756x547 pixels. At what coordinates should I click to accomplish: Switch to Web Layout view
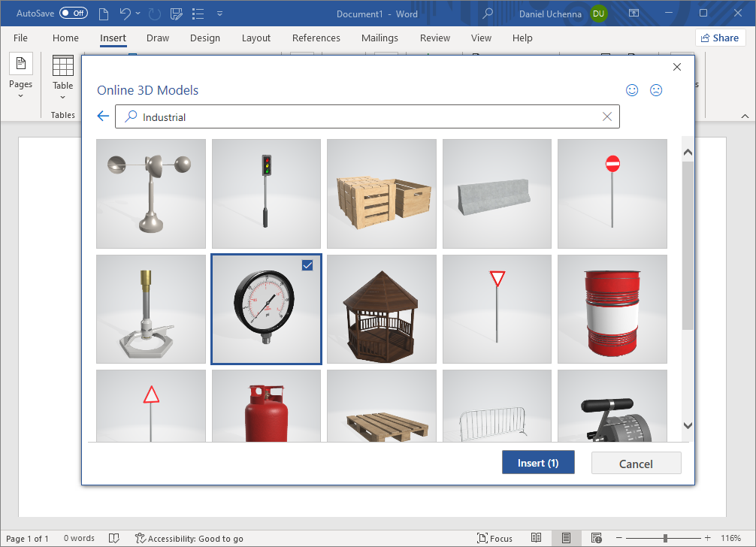[x=597, y=538]
